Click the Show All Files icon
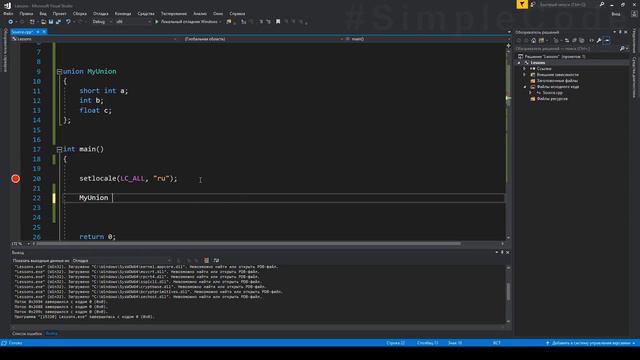 click(582, 40)
